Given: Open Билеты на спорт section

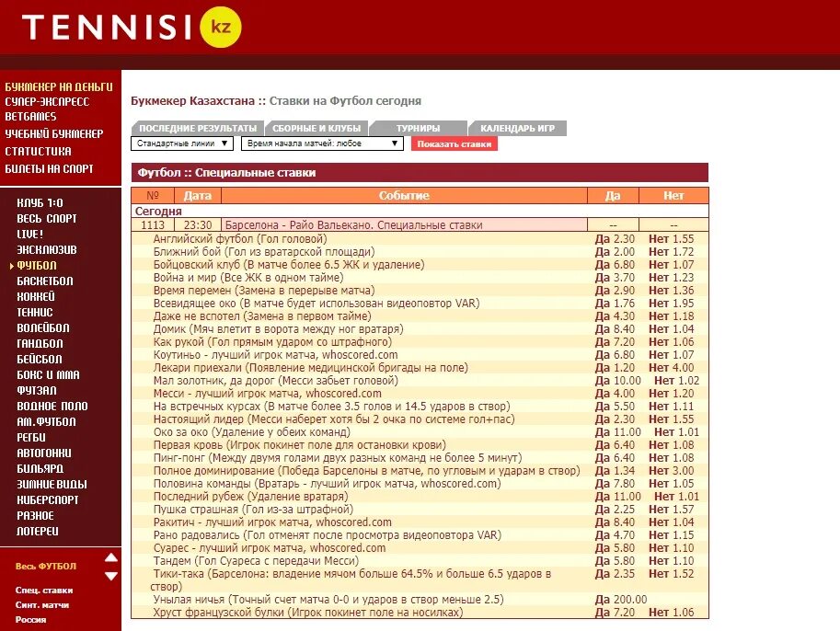Looking at the screenshot, I should coord(50,168).
